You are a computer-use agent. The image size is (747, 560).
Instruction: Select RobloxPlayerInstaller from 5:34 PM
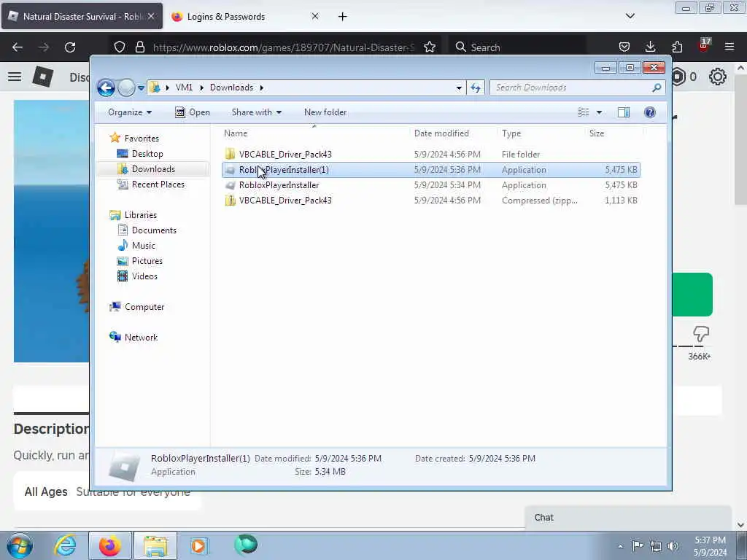(430, 185)
